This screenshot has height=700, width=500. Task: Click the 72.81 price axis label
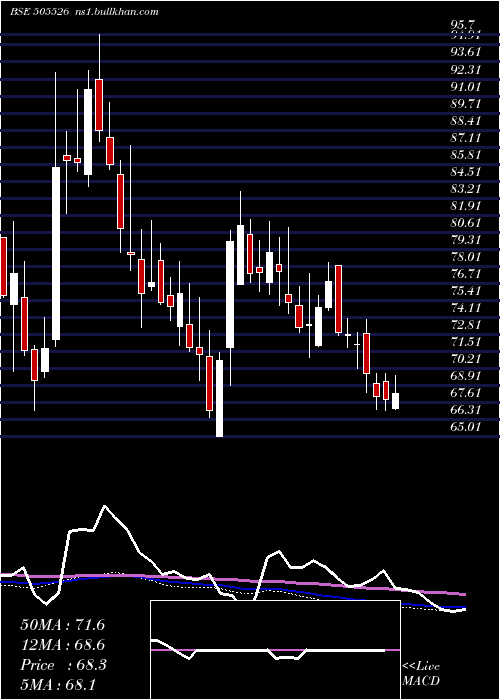tap(466, 325)
